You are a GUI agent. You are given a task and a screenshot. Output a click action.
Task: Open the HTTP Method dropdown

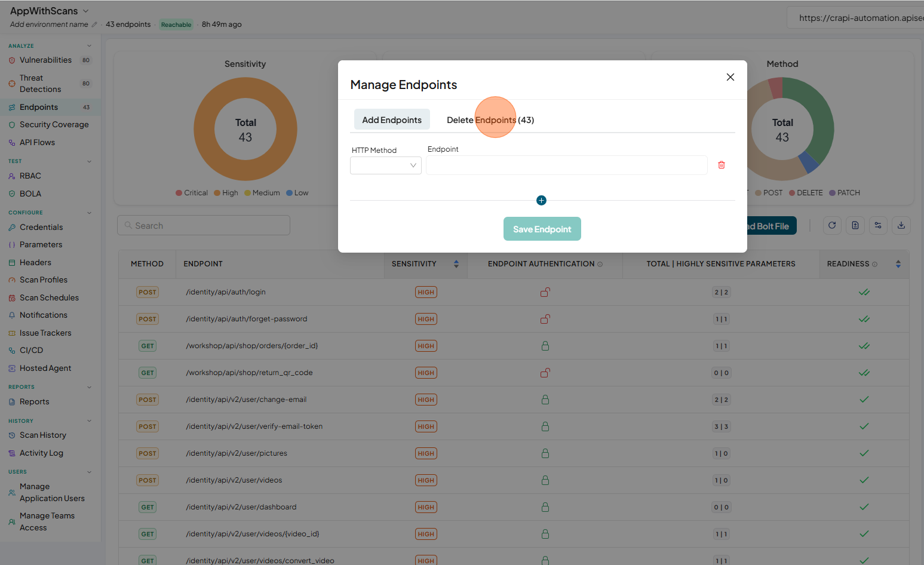386,165
